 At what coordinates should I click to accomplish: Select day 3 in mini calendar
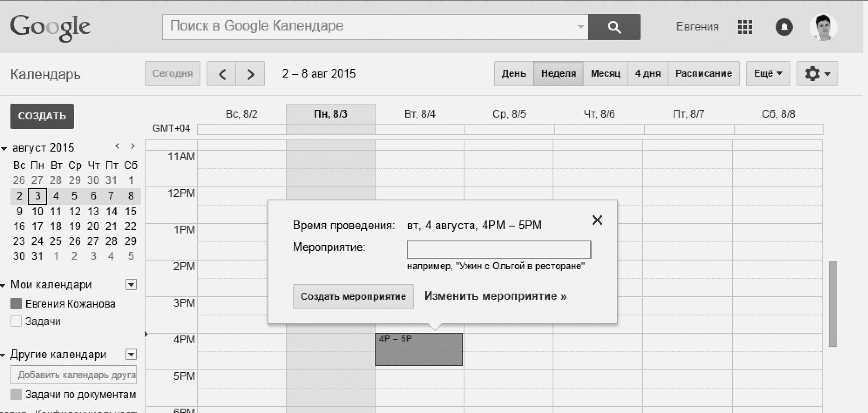tap(37, 196)
